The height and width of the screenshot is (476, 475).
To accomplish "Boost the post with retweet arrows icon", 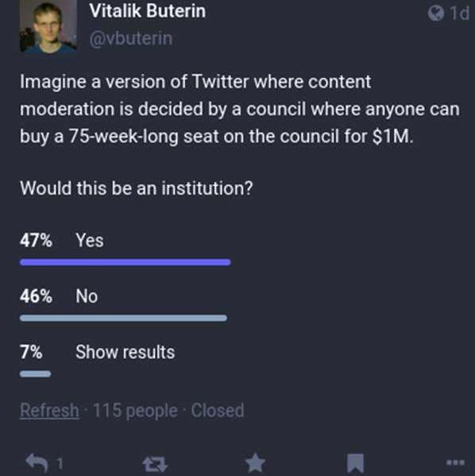I will [155, 464].
